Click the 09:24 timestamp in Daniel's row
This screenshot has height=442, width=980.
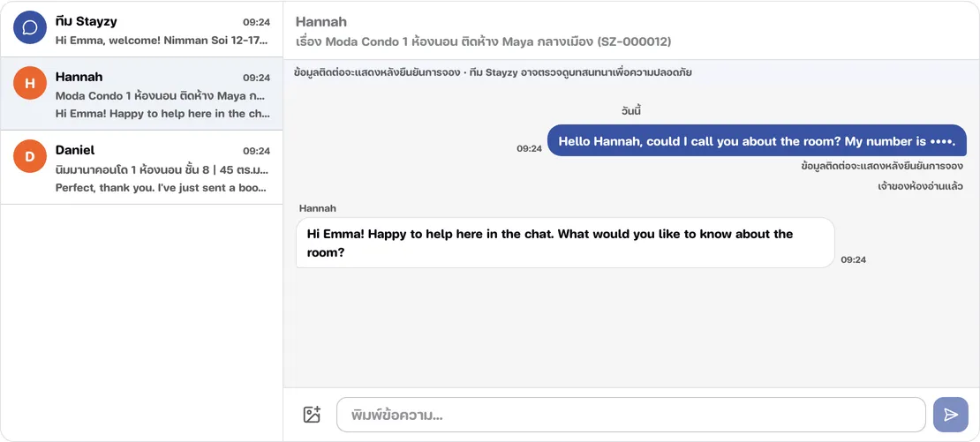tap(256, 151)
